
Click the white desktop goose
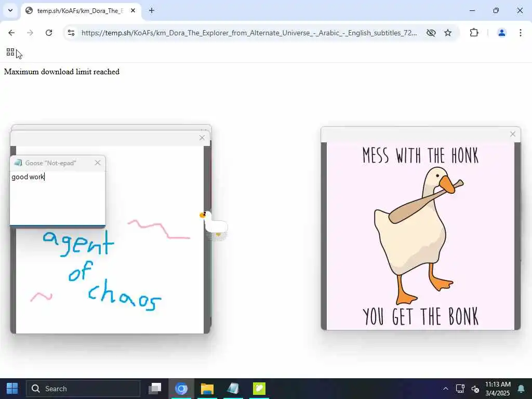(215, 223)
